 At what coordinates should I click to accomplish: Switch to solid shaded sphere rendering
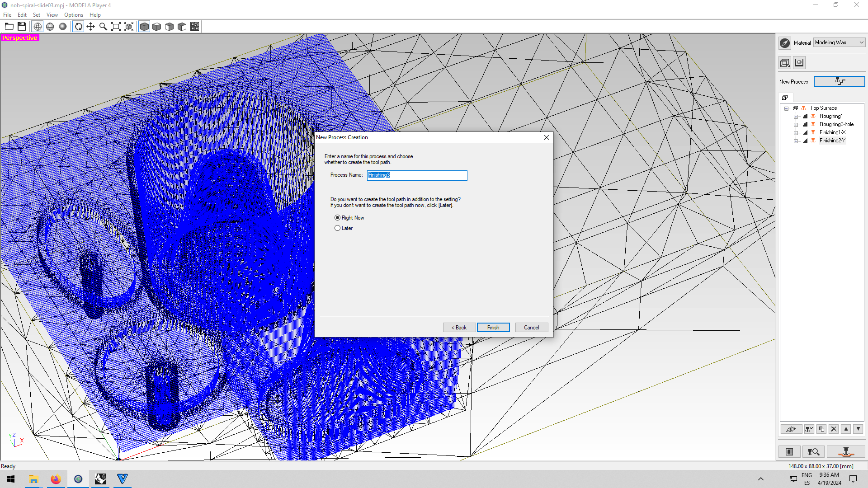coord(63,27)
